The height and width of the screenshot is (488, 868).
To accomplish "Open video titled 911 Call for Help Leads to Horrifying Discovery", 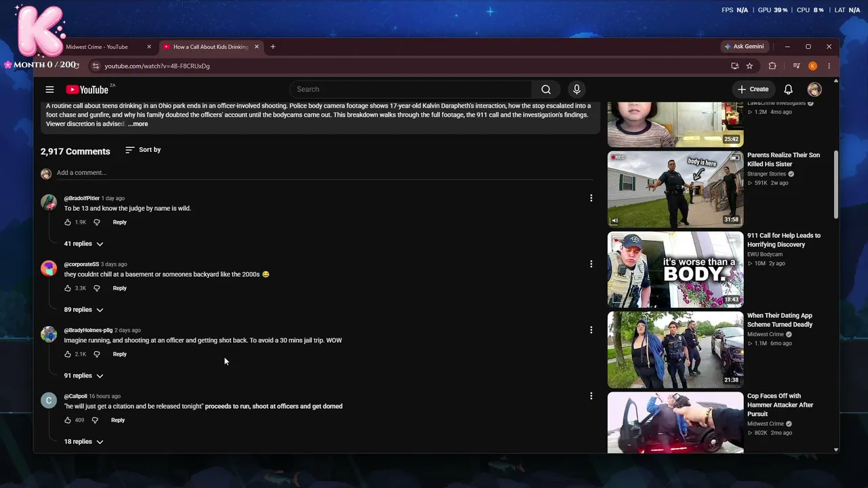I will pos(784,240).
